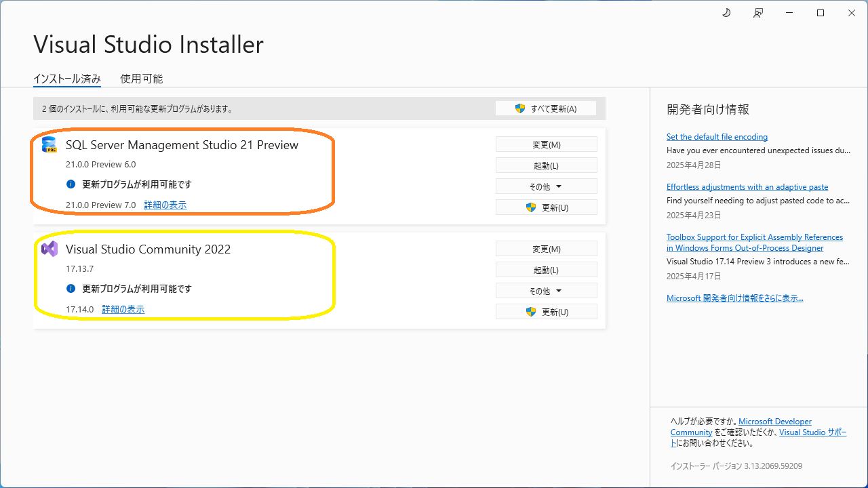Click 起動(L) for SQL Server Management Studio
868x488 pixels.
coord(547,165)
